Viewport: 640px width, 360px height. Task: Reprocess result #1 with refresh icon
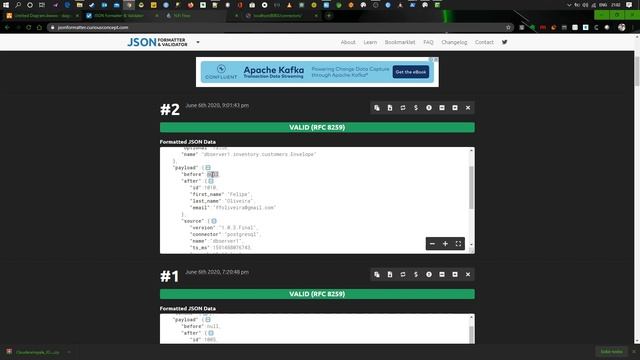tap(403, 274)
